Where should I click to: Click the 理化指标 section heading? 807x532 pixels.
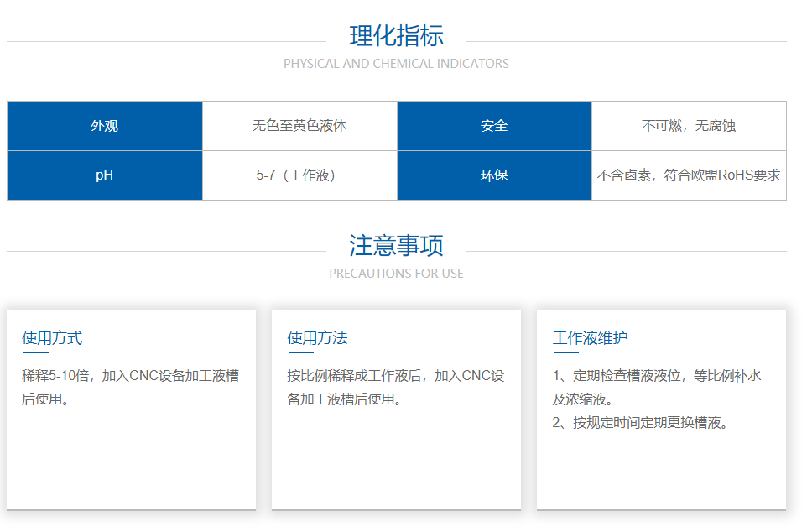pyautogui.click(x=396, y=36)
